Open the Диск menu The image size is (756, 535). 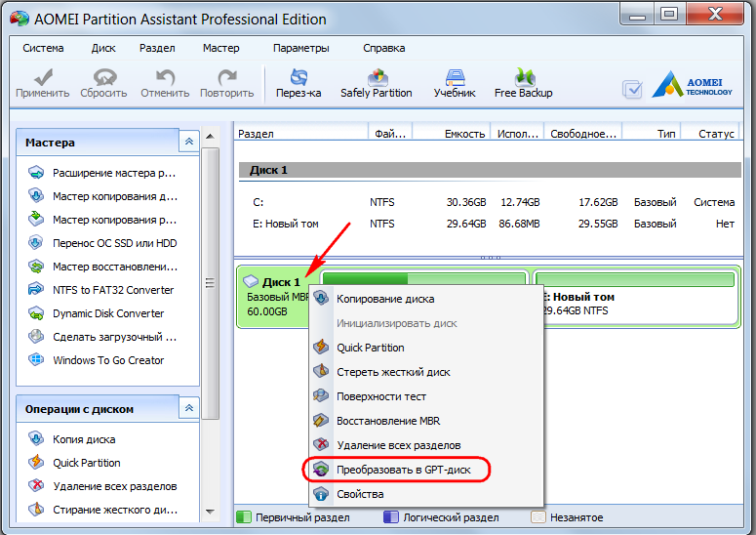103,48
